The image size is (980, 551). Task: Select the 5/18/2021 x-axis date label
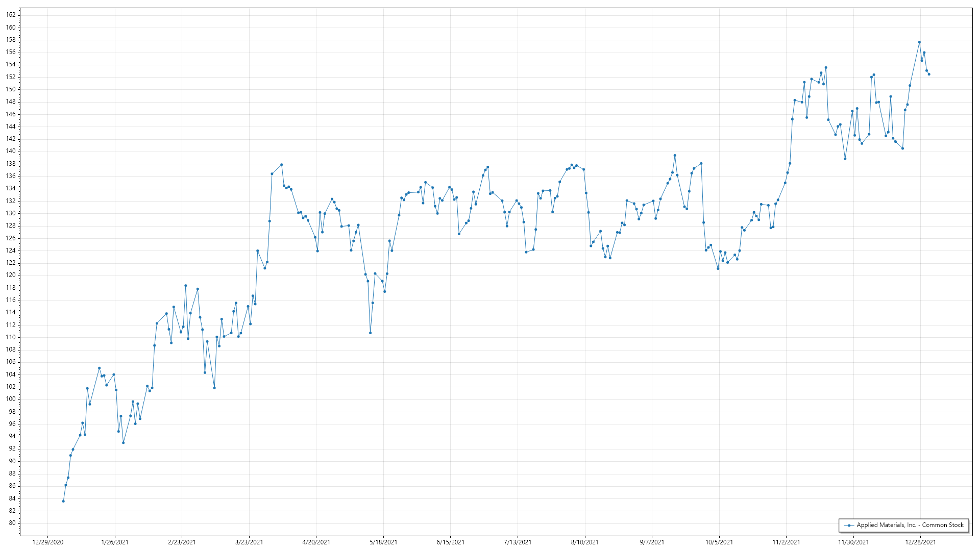(383, 542)
